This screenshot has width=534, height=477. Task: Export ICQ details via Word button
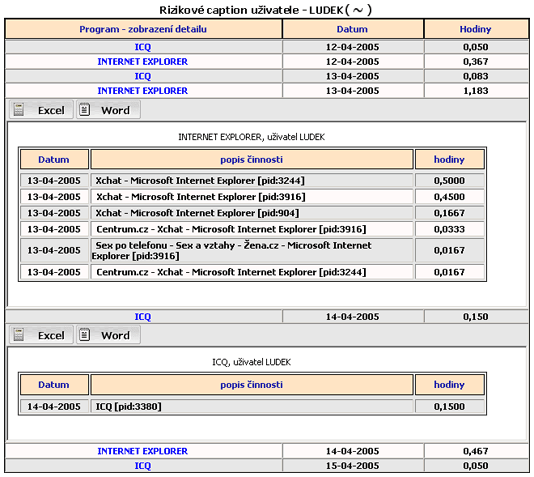click(108, 335)
